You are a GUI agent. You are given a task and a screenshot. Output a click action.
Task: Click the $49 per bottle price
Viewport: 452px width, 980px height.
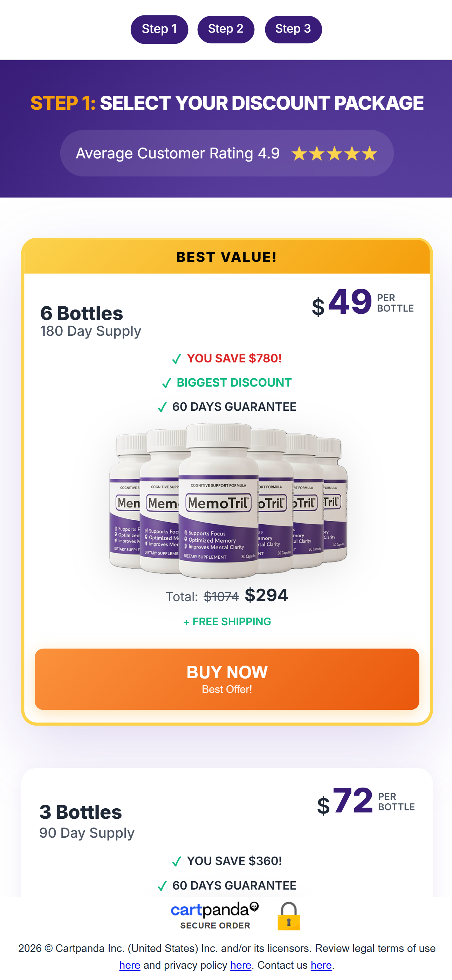363,303
